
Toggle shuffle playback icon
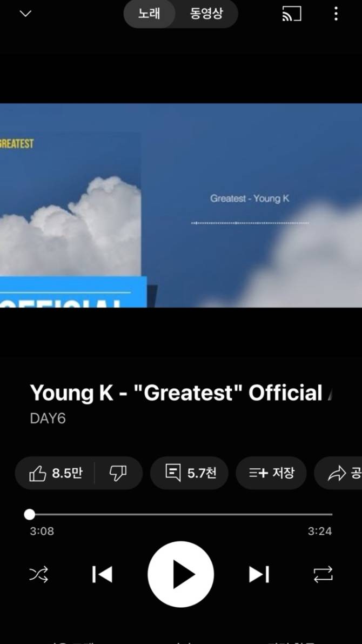[x=38, y=574]
